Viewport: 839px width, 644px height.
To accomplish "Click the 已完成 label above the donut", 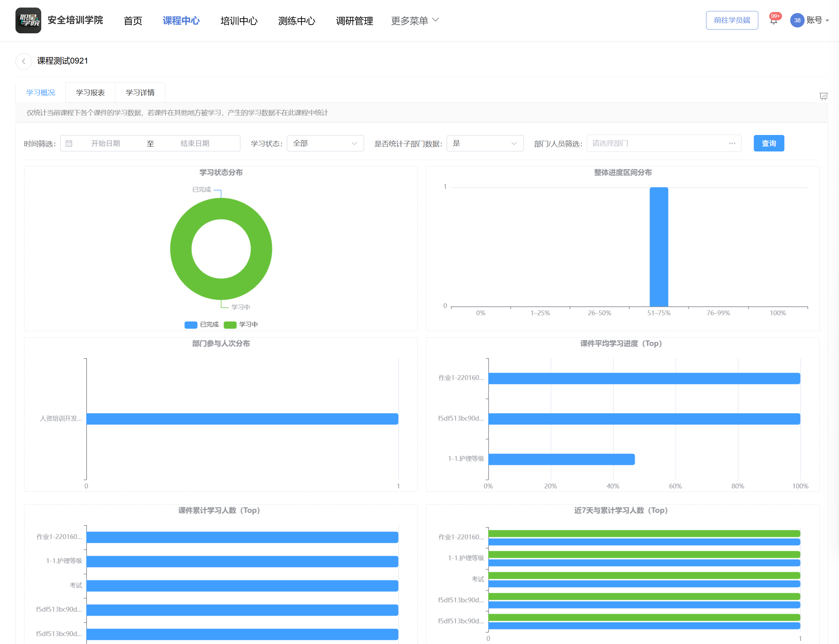I will (202, 189).
